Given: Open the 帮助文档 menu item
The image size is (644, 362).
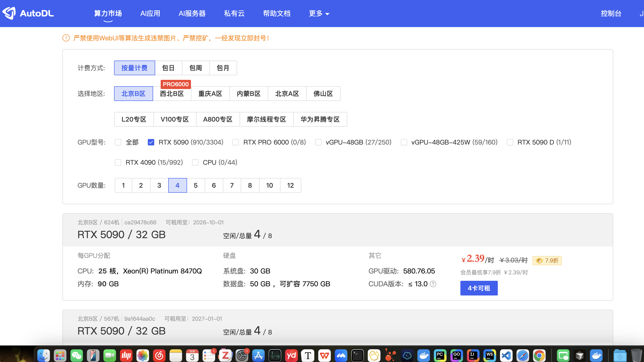Looking at the screenshot, I should [x=277, y=14].
